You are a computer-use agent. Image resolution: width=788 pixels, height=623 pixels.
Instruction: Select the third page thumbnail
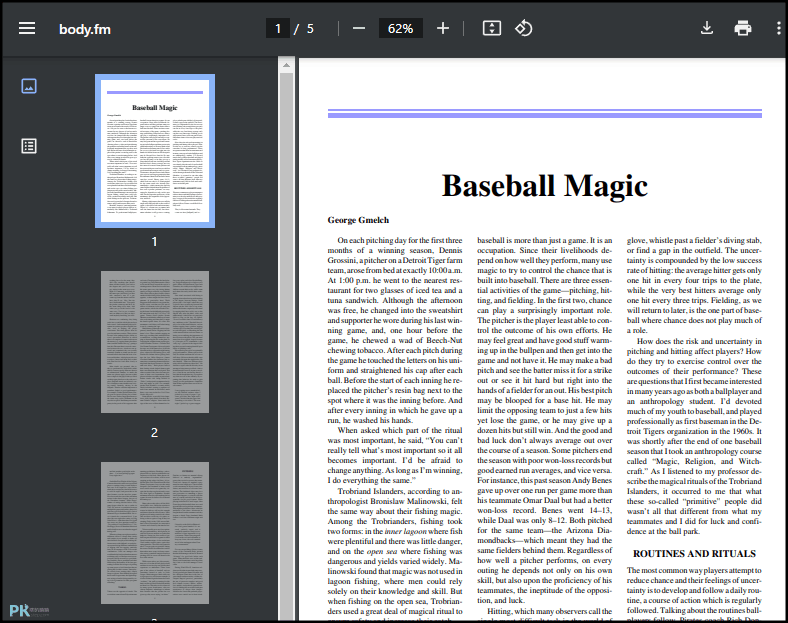point(155,533)
